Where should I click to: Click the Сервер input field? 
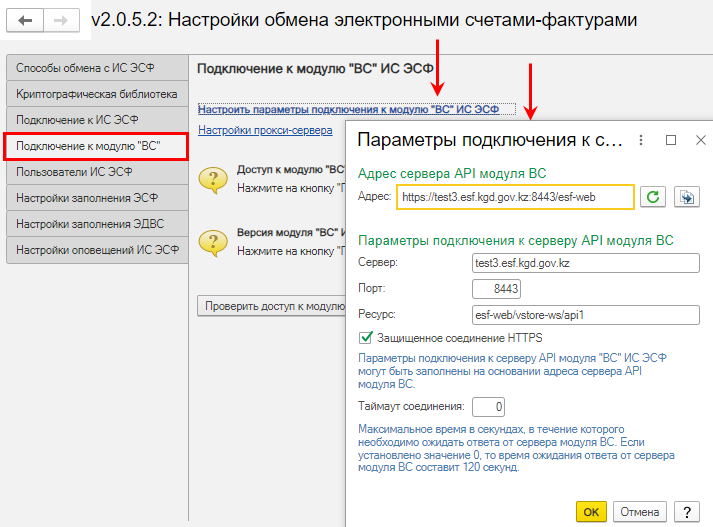click(x=586, y=263)
